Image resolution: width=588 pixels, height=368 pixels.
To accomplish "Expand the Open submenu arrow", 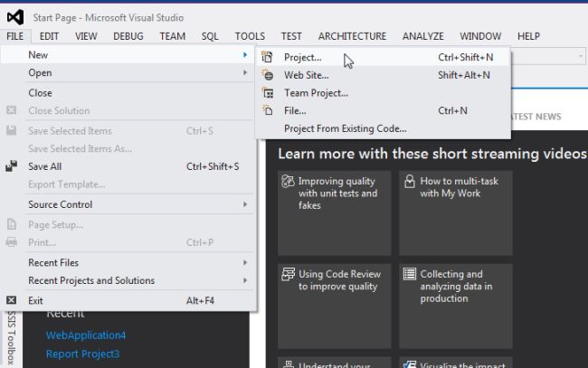I will pyautogui.click(x=244, y=73).
